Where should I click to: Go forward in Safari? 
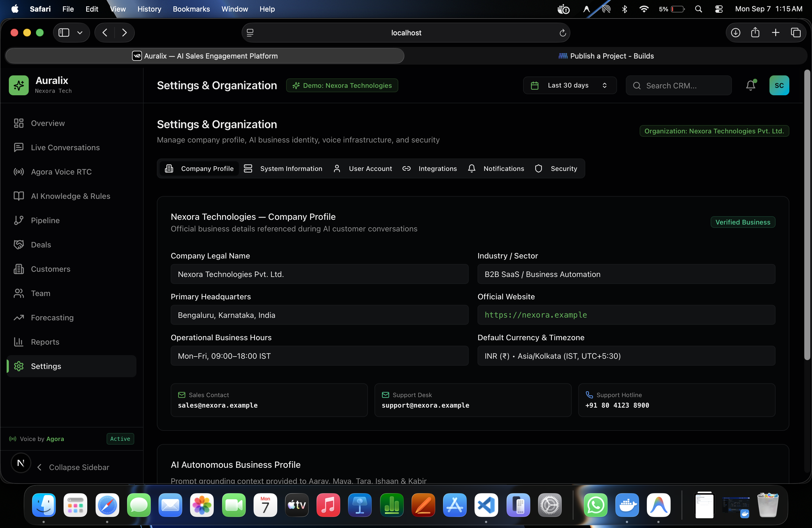coord(124,33)
